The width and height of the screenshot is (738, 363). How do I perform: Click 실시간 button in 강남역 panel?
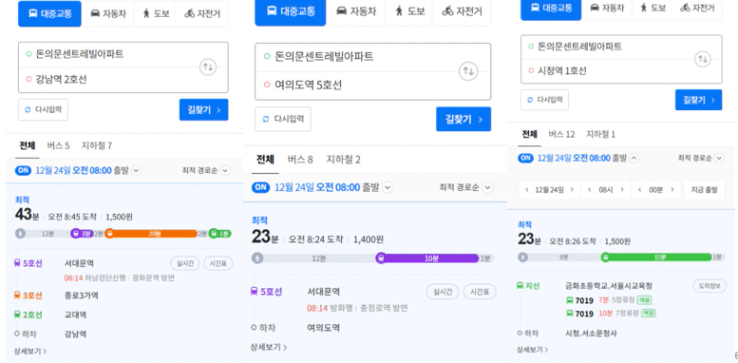pos(185,264)
